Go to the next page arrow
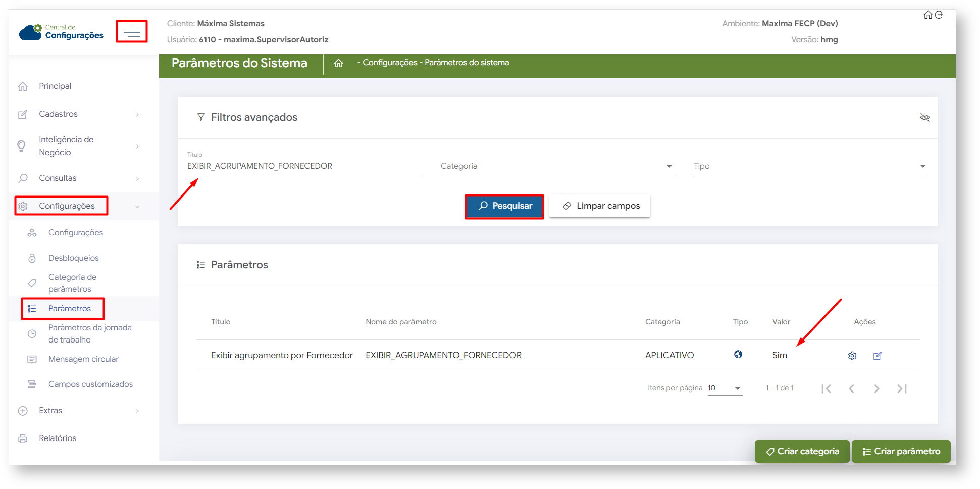The height and width of the screenshot is (489, 980). [x=876, y=388]
